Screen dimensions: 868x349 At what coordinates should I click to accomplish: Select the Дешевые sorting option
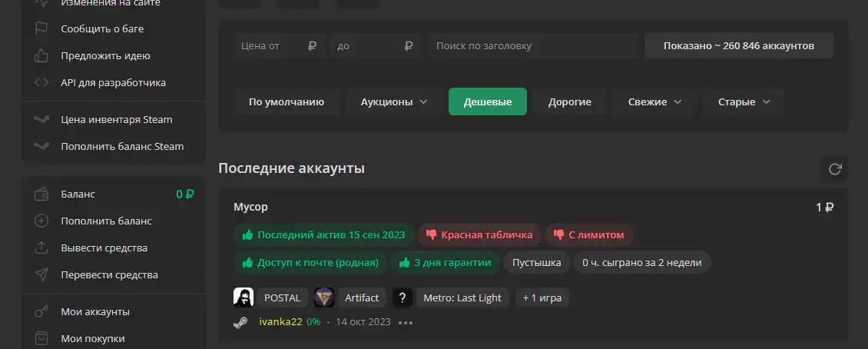488,101
